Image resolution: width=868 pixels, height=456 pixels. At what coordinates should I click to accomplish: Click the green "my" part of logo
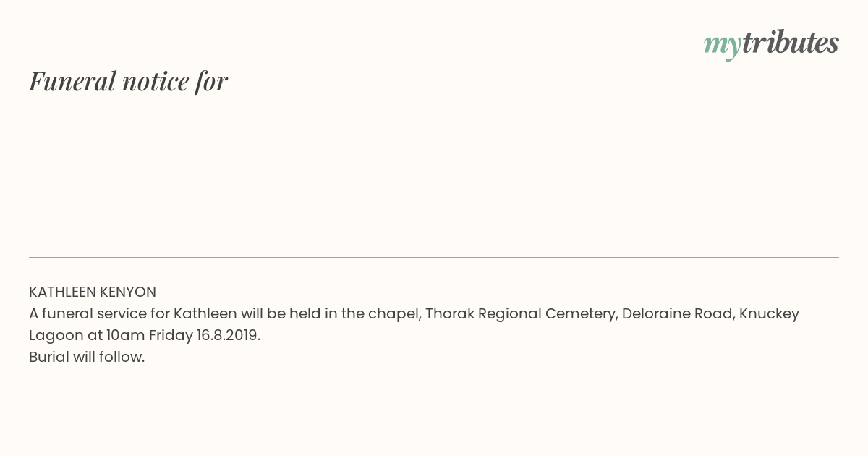coord(722,45)
